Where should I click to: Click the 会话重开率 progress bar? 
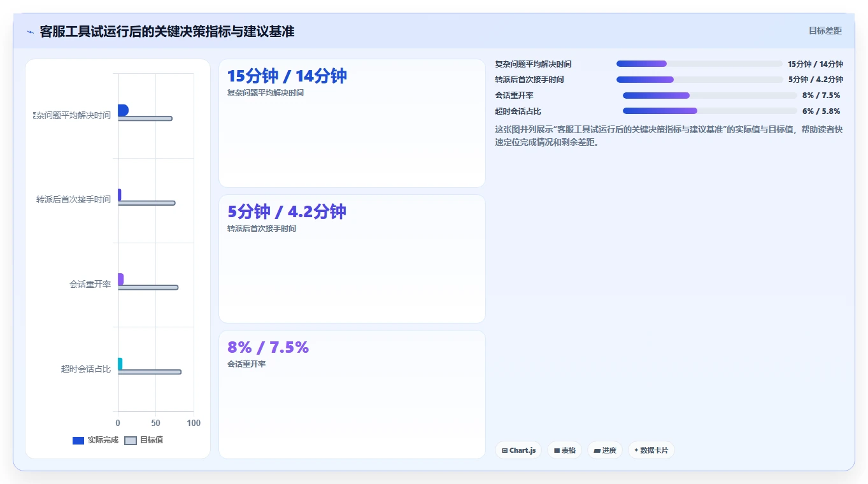710,96
